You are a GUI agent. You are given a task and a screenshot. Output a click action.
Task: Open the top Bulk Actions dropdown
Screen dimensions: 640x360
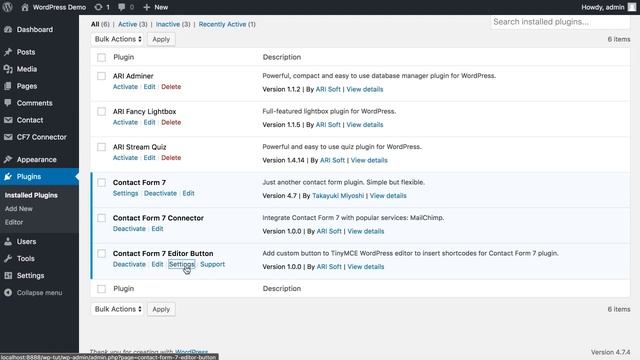tap(118, 39)
